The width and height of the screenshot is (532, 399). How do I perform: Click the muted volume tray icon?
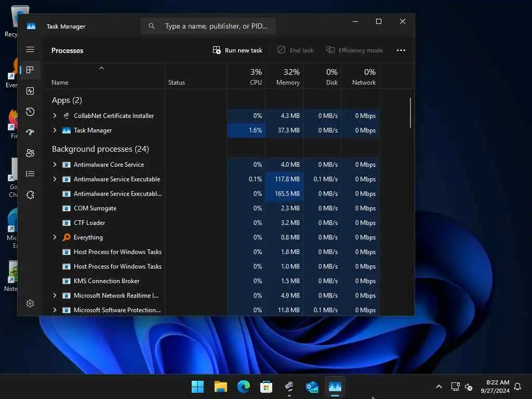pos(469,387)
